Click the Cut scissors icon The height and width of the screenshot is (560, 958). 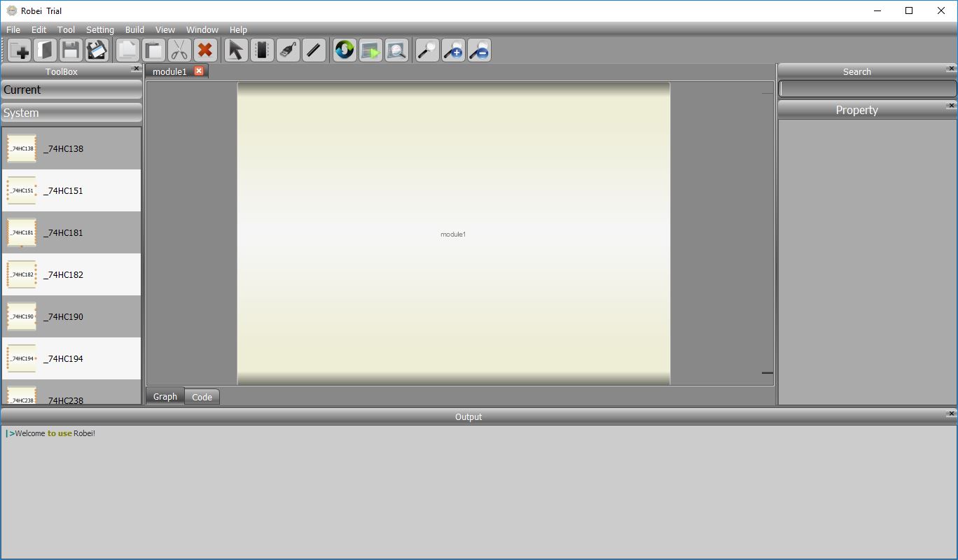pyautogui.click(x=179, y=50)
